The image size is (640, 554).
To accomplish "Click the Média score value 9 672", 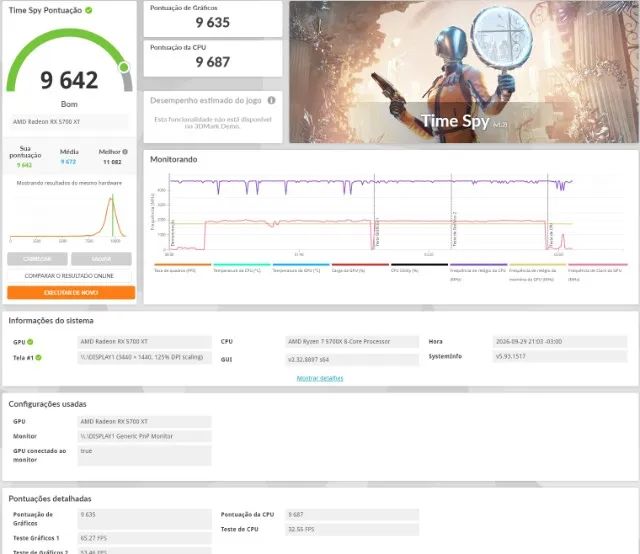I will (68, 162).
